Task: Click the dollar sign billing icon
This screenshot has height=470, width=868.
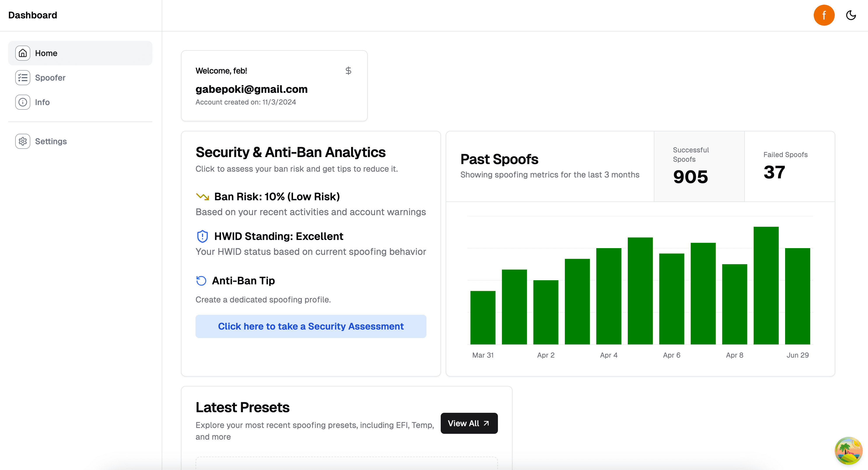Action: [x=347, y=71]
